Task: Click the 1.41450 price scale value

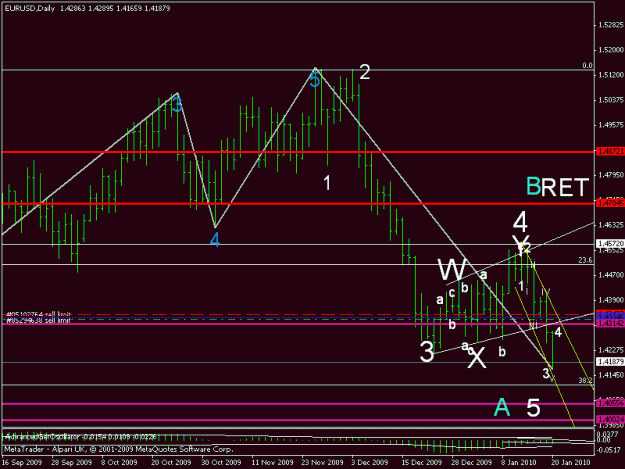Action: click(611, 375)
